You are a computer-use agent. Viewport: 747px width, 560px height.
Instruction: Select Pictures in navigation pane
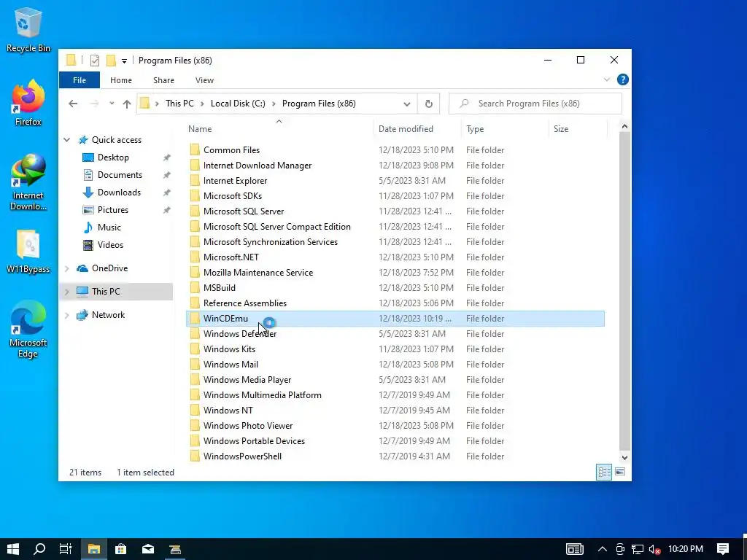pyautogui.click(x=113, y=210)
